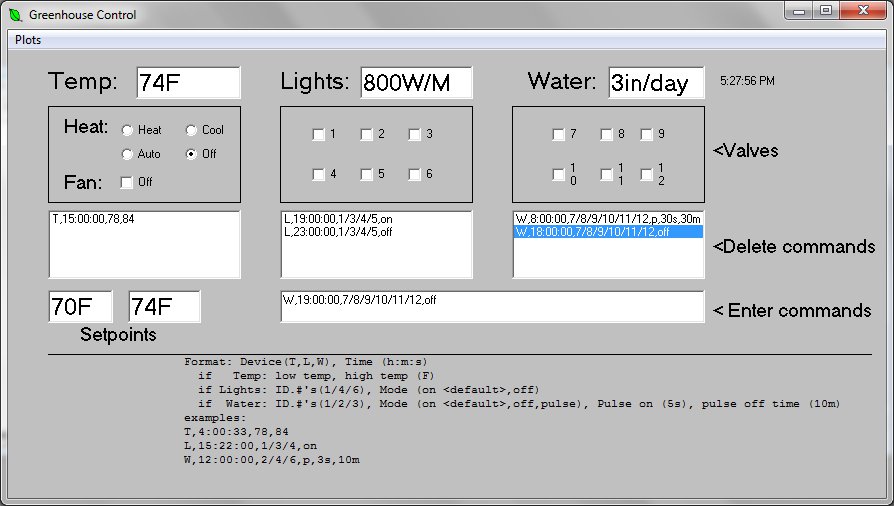Click the command entry field with W,19:00:00
The image size is (894, 506).
point(492,307)
